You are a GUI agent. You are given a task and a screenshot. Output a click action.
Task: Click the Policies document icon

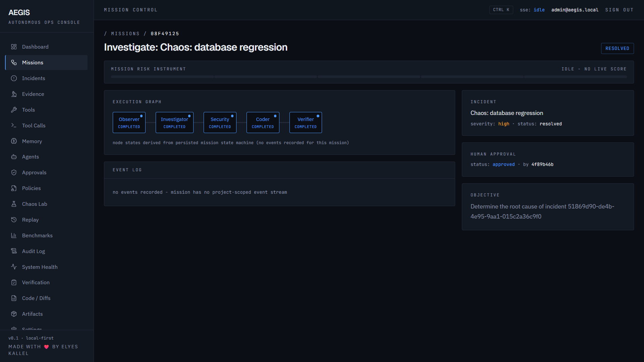[x=14, y=188]
